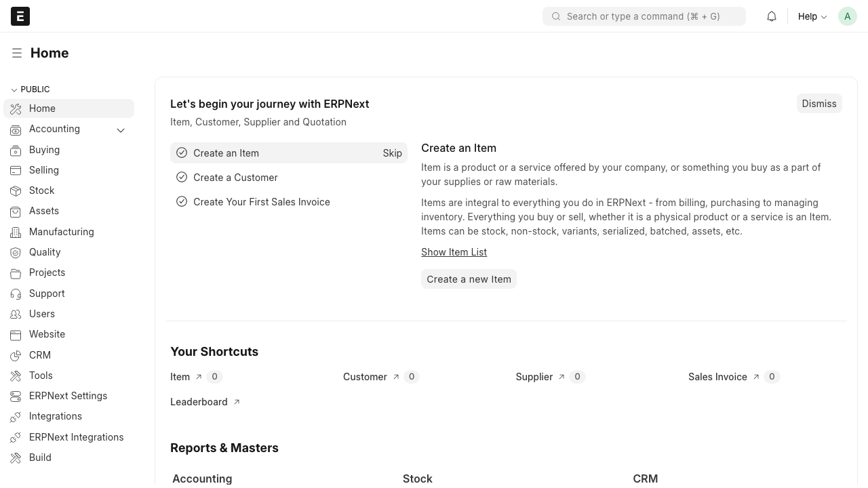
Task: Click the Customer shortcut arrow icon
Action: click(396, 377)
